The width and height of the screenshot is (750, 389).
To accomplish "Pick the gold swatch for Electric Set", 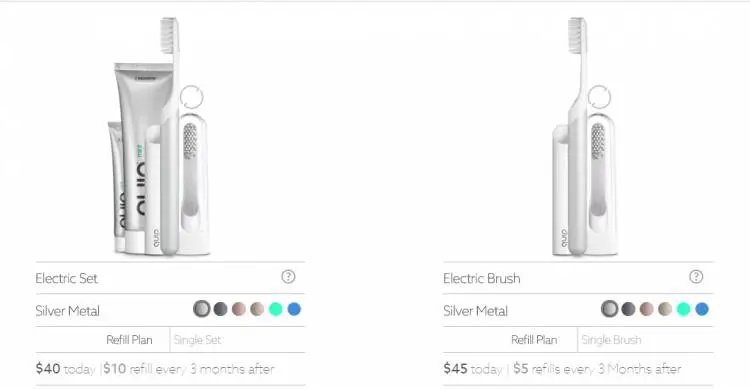I will [x=257, y=309].
